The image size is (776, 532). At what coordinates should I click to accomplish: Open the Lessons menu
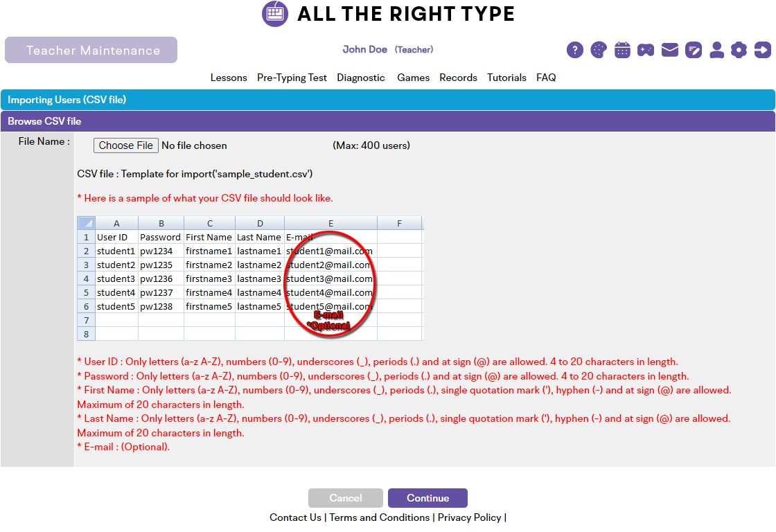pyautogui.click(x=229, y=78)
